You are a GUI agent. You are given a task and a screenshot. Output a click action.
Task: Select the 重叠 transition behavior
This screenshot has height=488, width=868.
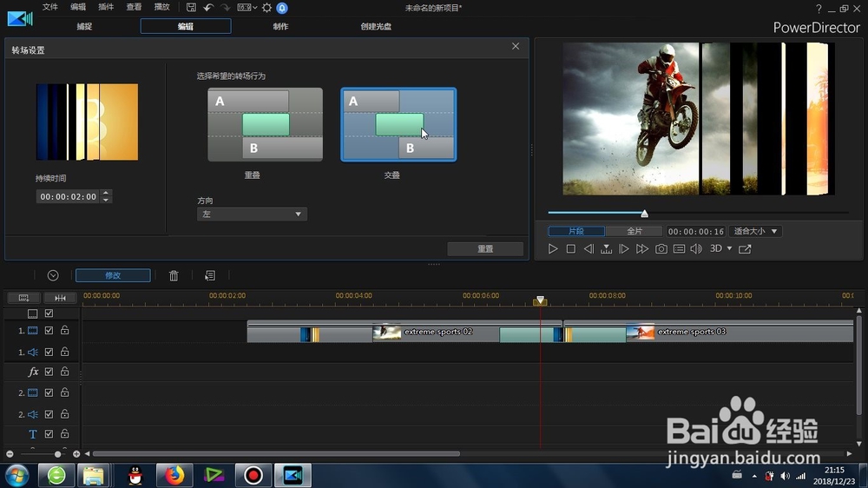pos(265,125)
